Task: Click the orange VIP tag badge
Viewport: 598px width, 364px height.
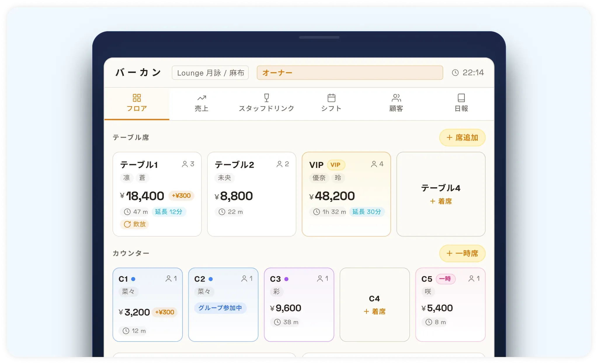Action: [336, 165]
